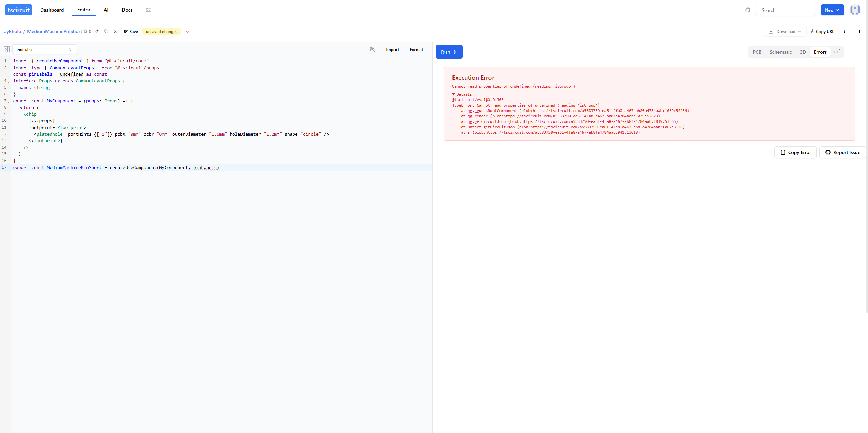Viewport: 868px width, 433px height.
Task: Click the fullscreen preview icon
Action: (x=855, y=52)
